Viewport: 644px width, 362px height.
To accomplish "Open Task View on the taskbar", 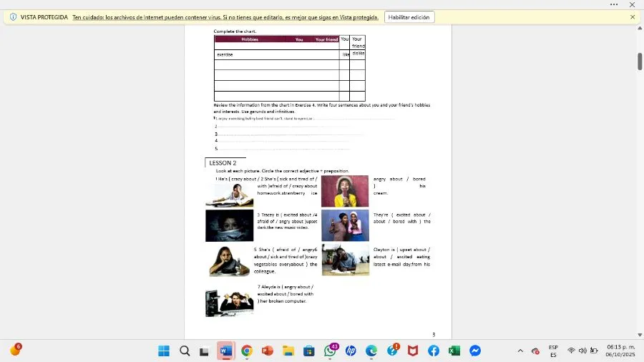I will tap(204, 351).
